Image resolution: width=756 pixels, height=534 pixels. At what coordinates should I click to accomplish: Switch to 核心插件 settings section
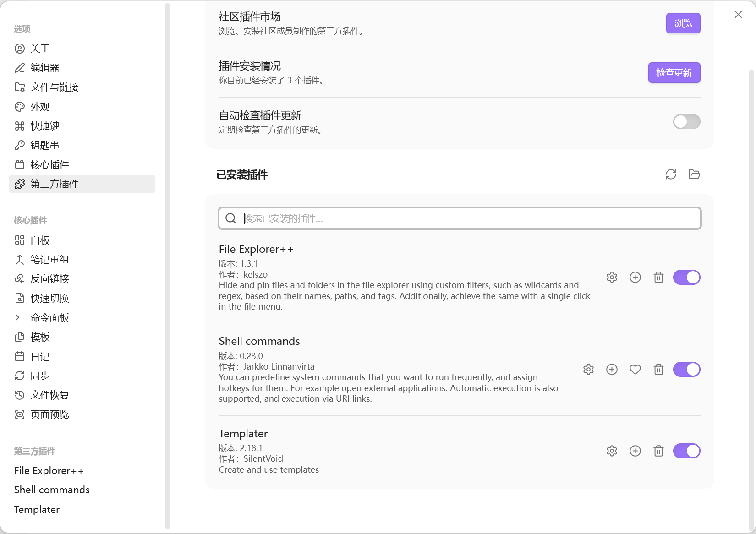tap(49, 165)
